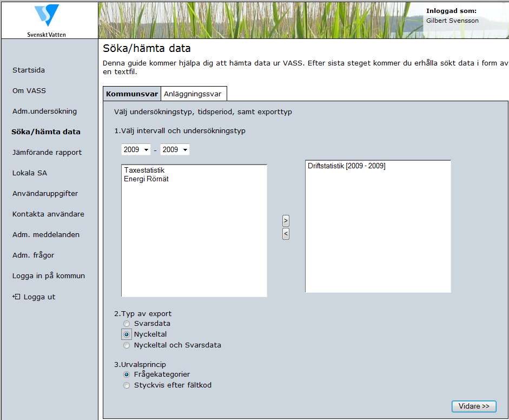The image size is (509, 420).
Task: Select Styckvis efter fältkod option
Action: pos(127,385)
